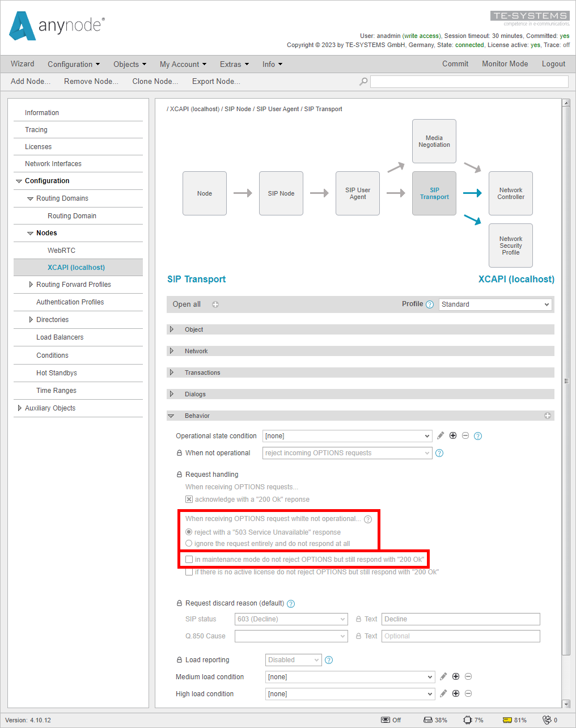Viewport: 576px width, 728px height.
Task: Click the minus icon beside Medium load condition
Action: (x=468, y=676)
